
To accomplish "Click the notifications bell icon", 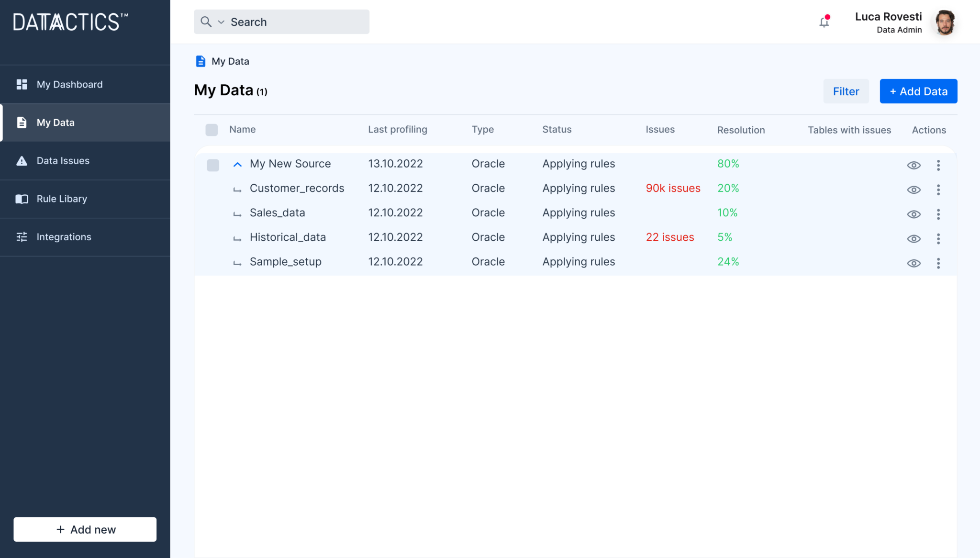I will pyautogui.click(x=824, y=22).
